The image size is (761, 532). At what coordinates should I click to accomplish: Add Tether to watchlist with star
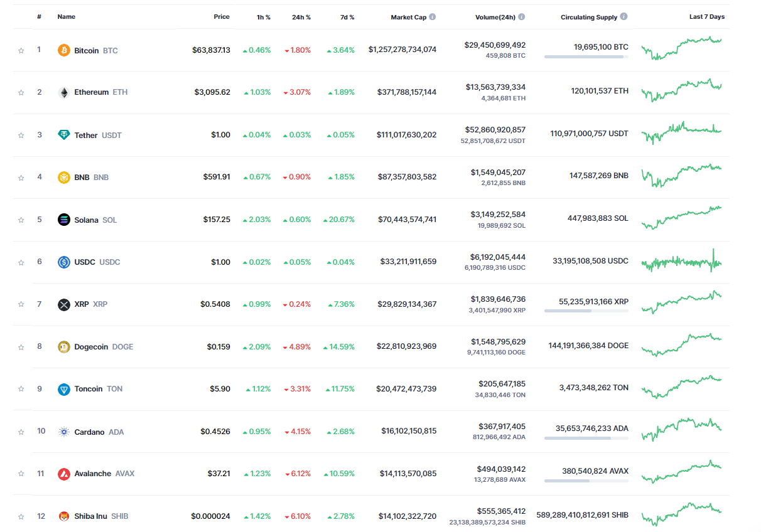click(x=21, y=135)
